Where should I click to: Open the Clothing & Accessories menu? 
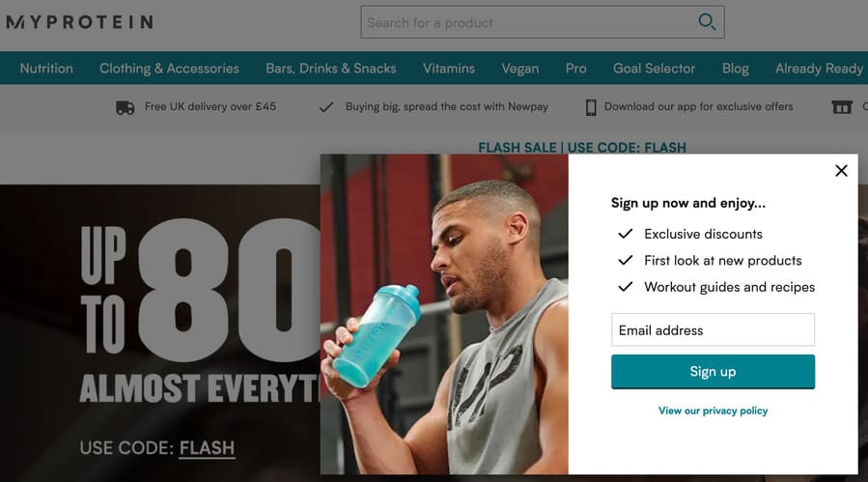169,69
